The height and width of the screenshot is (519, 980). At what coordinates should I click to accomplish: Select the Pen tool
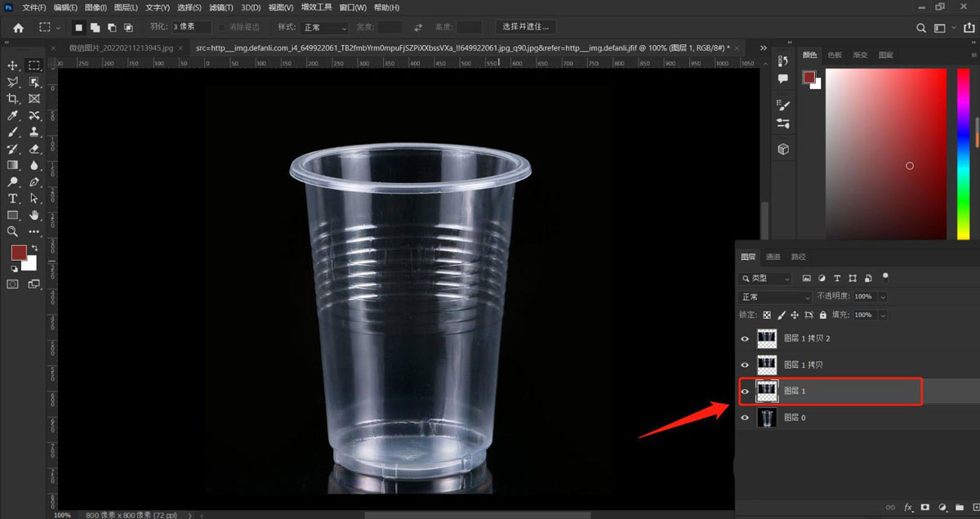[x=34, y=181]
